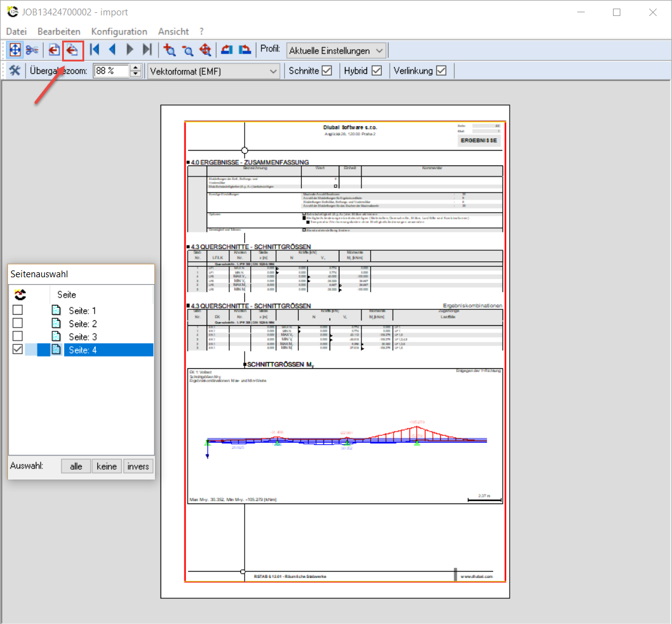Open the Vektorformat (EMF) dropdown

pos(212,71)
